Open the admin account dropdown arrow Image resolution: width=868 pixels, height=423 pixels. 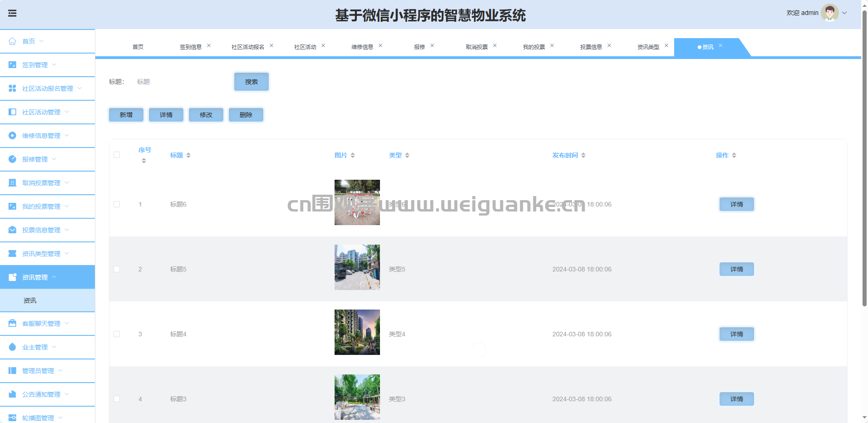tap(844, 13)
